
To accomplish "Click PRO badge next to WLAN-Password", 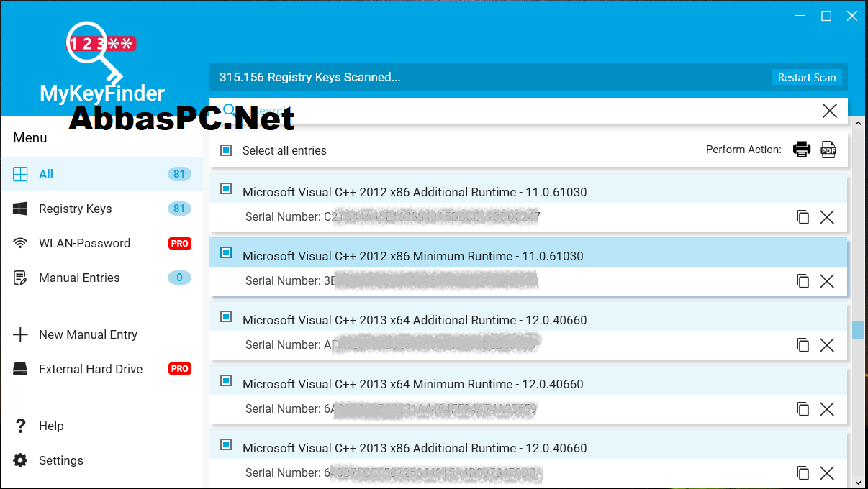I will [180, 243].
